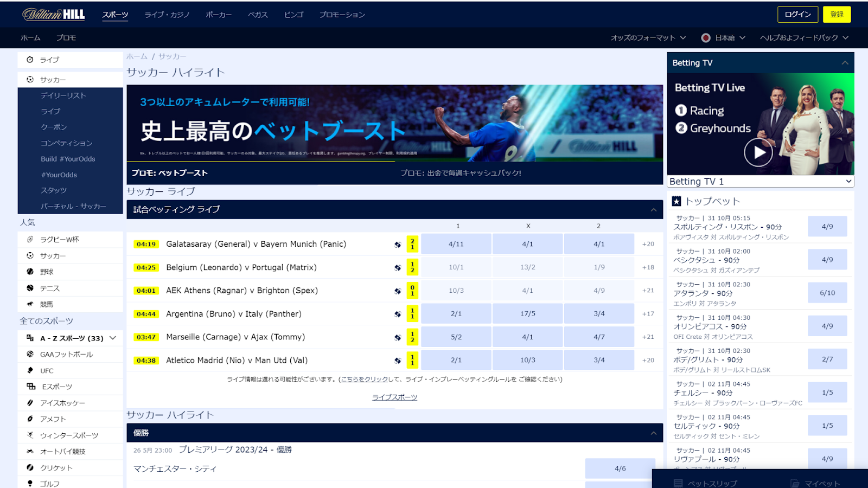This screenshot has width=868, height=488.
Task: Expand the A-Z スポーツ (33) list
Action: [113, 338]
